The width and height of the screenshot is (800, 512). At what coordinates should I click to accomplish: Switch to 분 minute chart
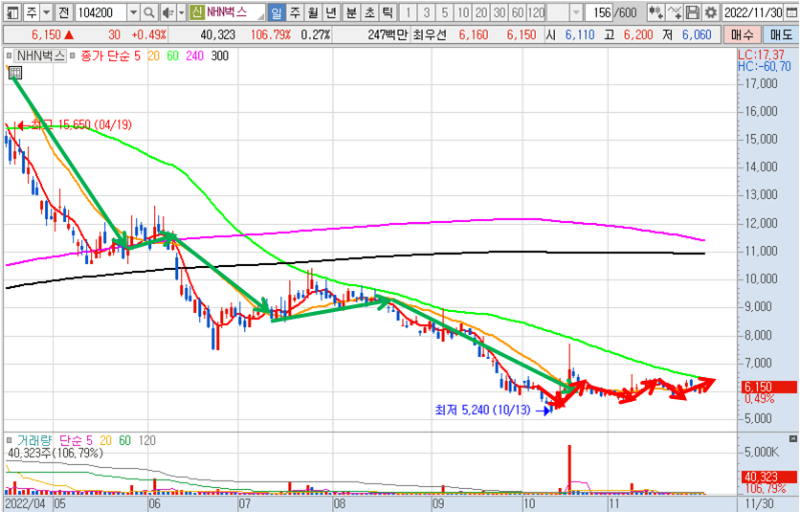351,12
